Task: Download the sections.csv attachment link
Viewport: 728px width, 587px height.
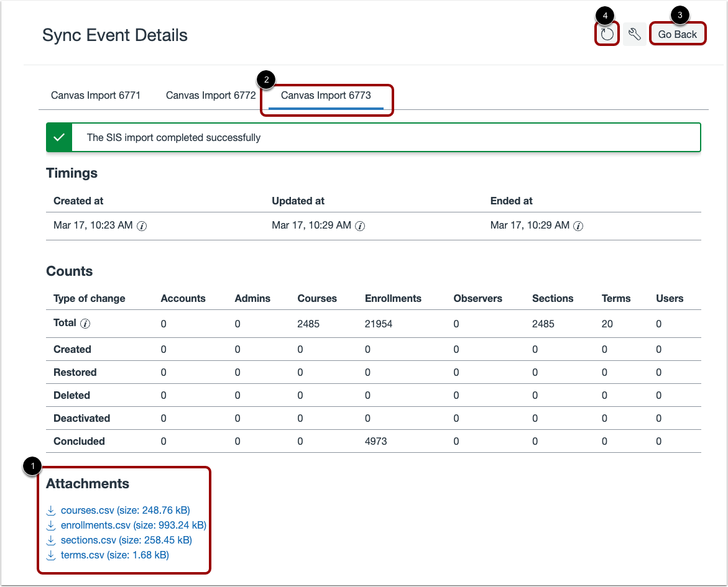Action: (126, 540)
